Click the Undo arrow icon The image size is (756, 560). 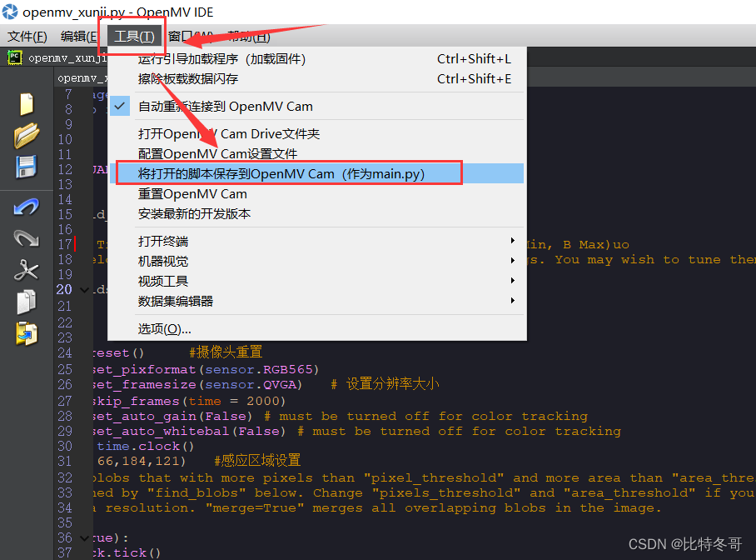coord(26,207)
